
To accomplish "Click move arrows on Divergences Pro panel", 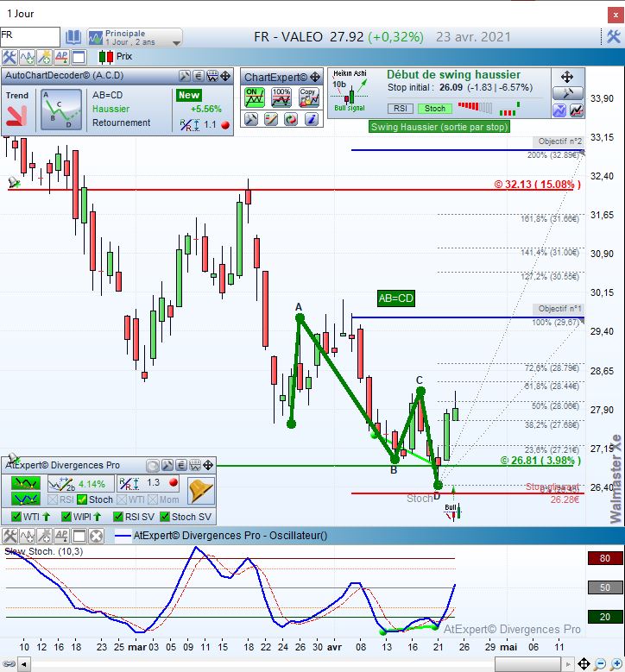I will pyautogui.click(x=208, y=466).
